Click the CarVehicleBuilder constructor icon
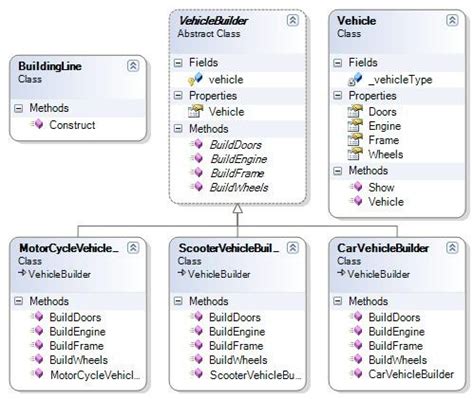The image size is (474, 399). point(356,374)
